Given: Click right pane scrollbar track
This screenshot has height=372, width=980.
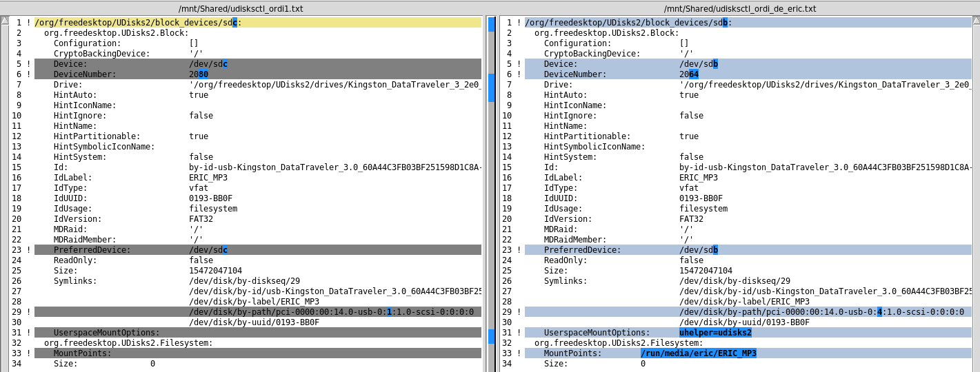Looking at the screenshot, I should tap(976, 207).
